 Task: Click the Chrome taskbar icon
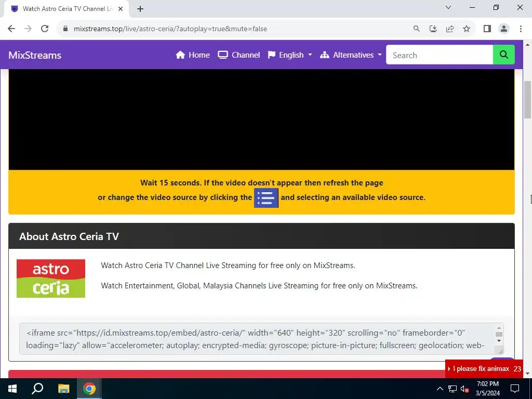click(x=89, y=389)
